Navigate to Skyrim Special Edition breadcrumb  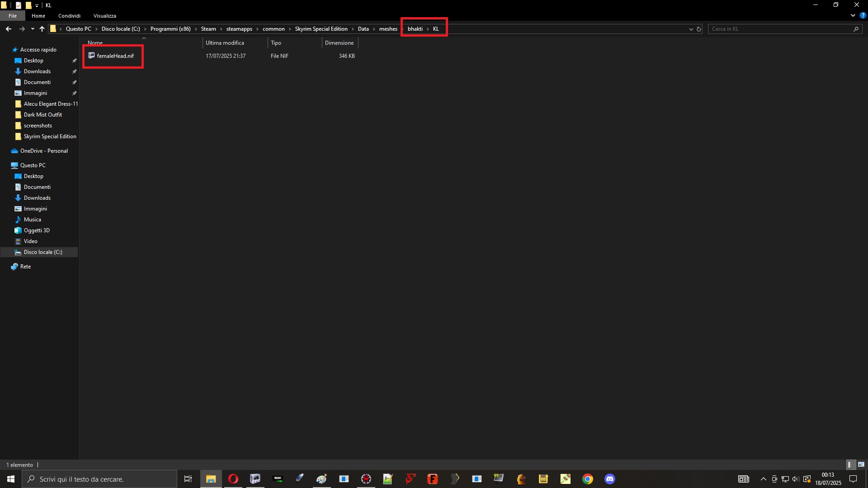[321, 29]
